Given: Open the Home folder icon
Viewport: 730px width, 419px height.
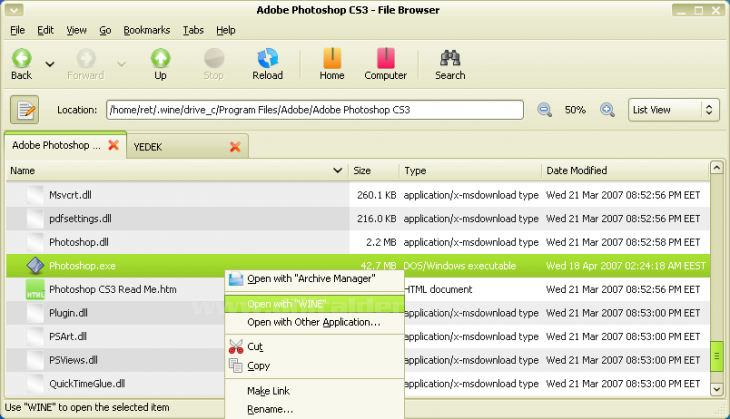Looking at the screenshot, I should [332, 59].
